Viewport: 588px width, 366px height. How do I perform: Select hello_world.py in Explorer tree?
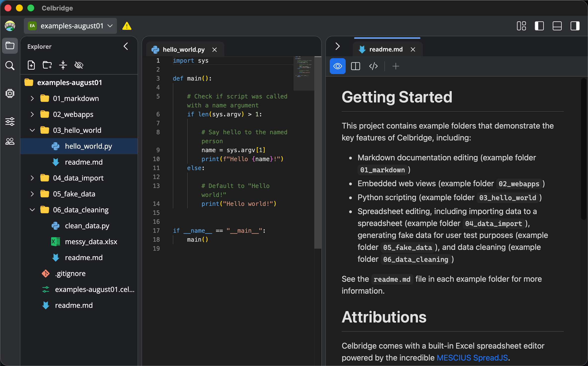(x=79, y=146)
